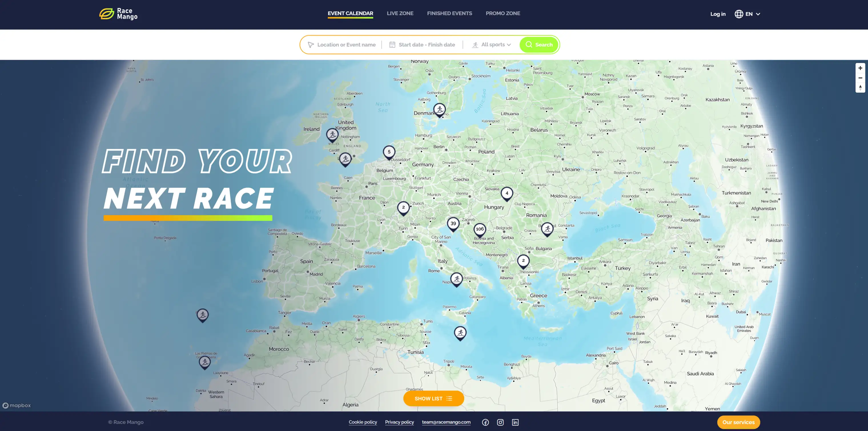
Task: Click the green Search button
Action: point(539,45)
